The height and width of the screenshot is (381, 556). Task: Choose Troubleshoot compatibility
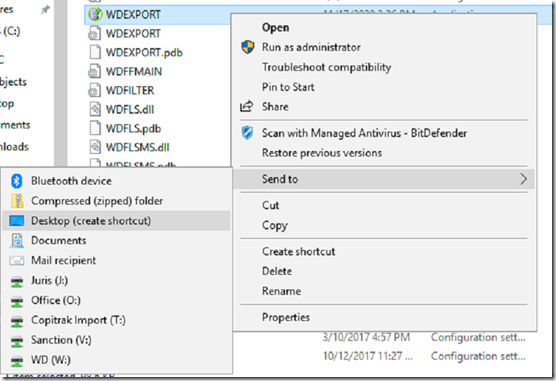[x=326, y=67]
